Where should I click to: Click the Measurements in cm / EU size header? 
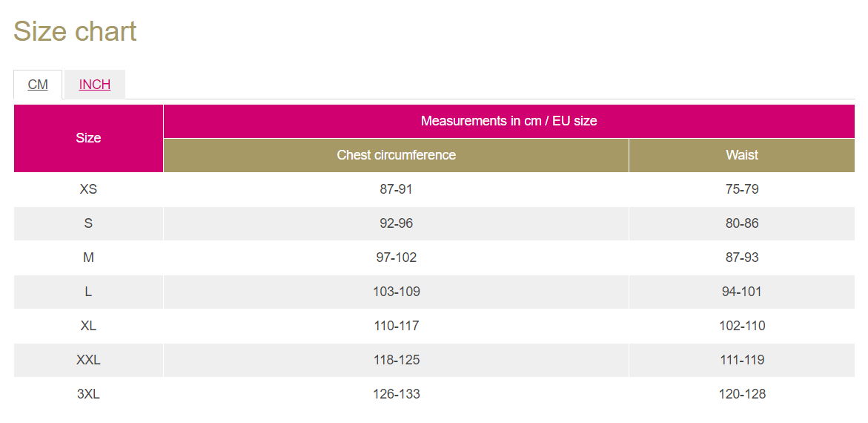tap(509, 121)
